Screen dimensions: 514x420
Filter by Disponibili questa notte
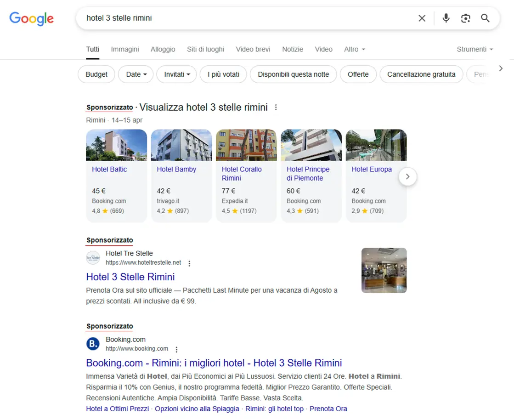(x=294, y=74)
